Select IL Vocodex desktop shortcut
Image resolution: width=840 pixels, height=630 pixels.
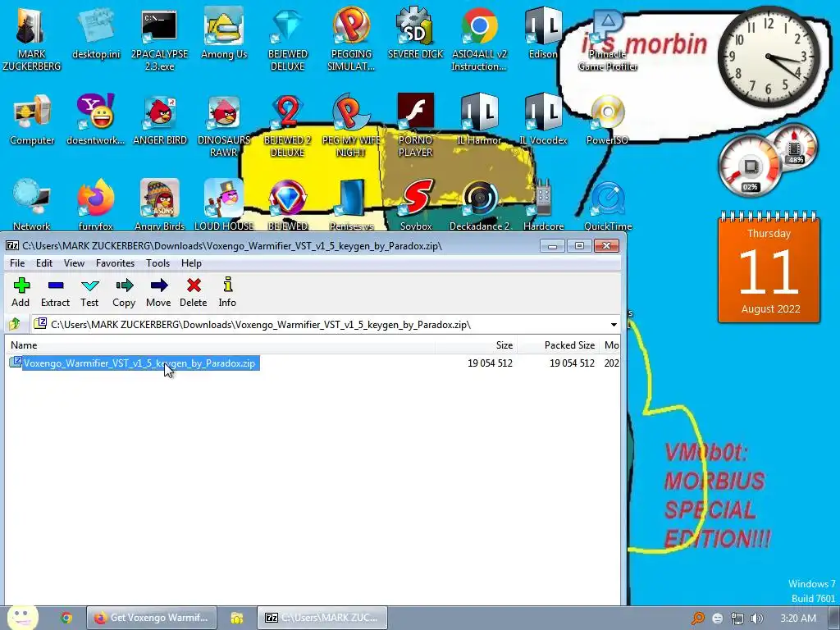coord(543,120)
